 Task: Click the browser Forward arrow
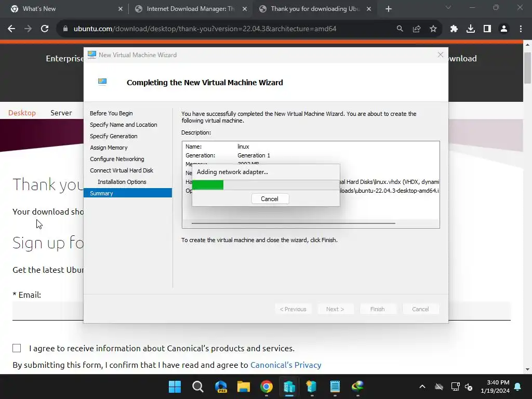tap(28, 29)
